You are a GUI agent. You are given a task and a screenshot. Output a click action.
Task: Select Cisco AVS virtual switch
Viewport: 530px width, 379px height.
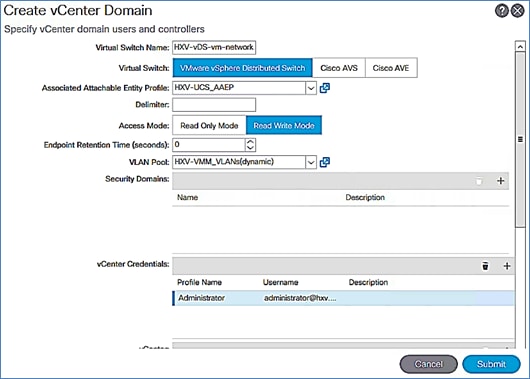339,68
